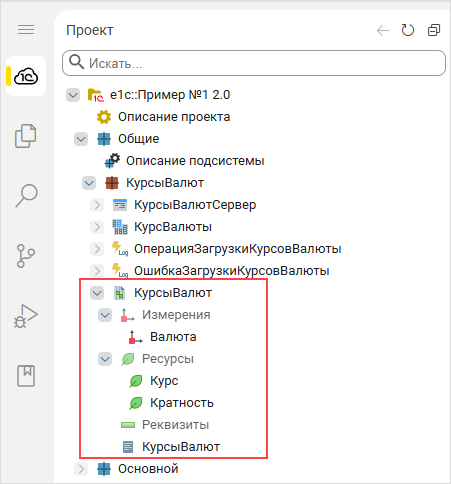Select e1c::Пример №1 2.0 project label

coord(170,95)
